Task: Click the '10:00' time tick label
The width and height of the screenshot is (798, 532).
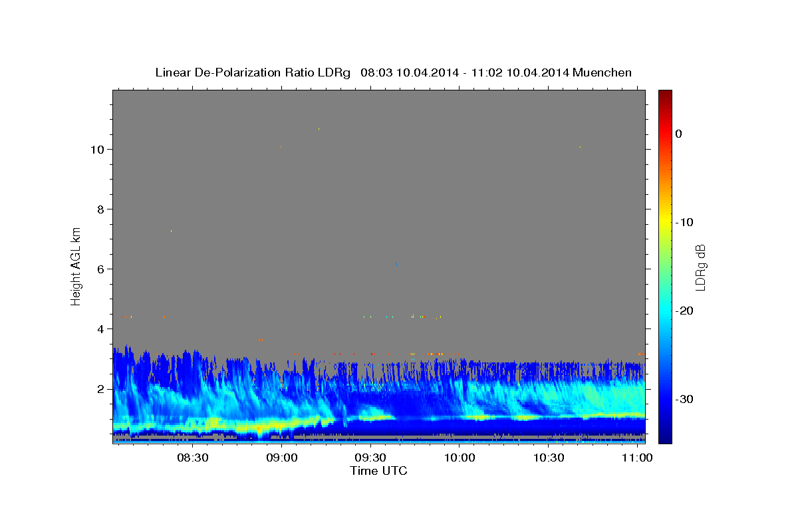Action: [x=460, y=458]
